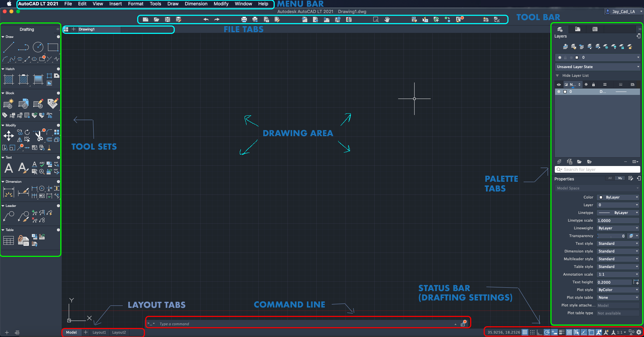The width and height of the screenshot is (644, 337).
Task: Click the Zoom window toolbar icon
Action: (x=376, y=19)
